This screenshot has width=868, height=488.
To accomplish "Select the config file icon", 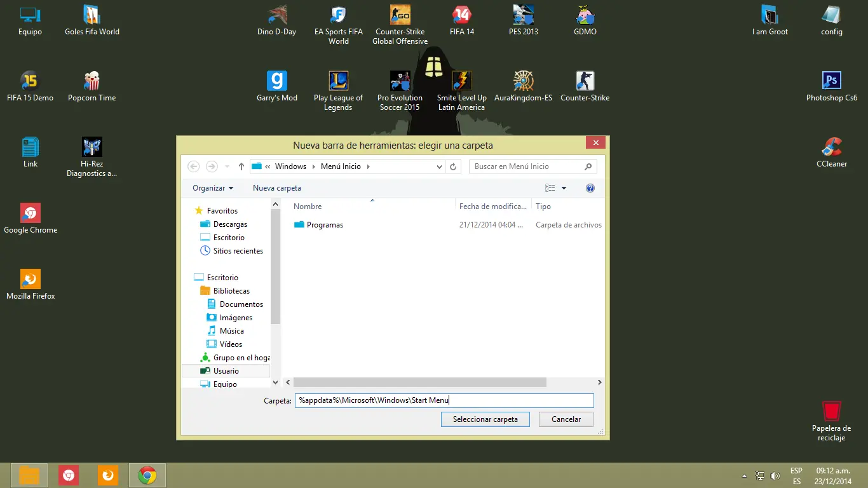I will tap(831, 20).
